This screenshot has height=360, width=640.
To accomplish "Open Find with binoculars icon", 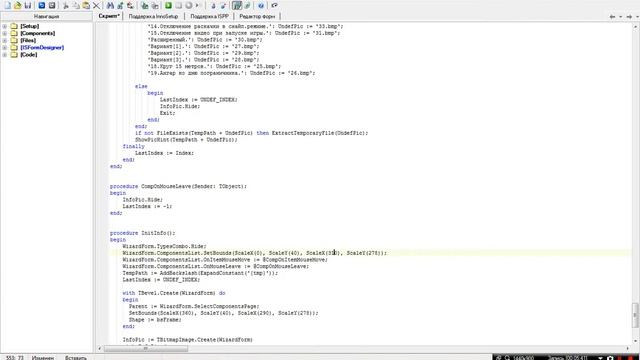I will [x=110, y=5].
